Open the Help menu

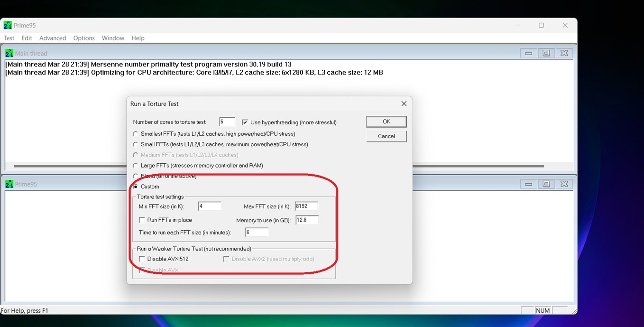(x=138, y=38)
